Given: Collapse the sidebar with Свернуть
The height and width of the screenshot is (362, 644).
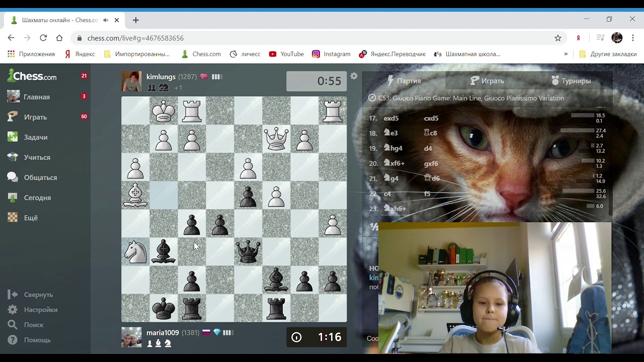Looking at the screenshot, I should coord(38,295).
